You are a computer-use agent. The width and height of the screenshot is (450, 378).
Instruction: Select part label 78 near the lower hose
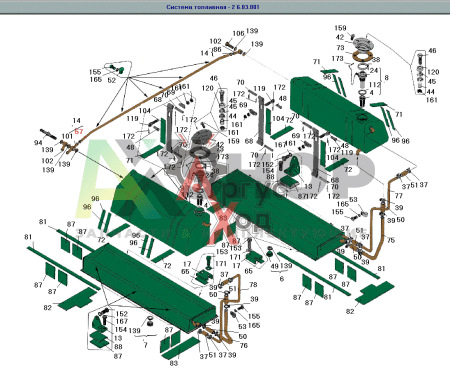[x=253, y=284]
